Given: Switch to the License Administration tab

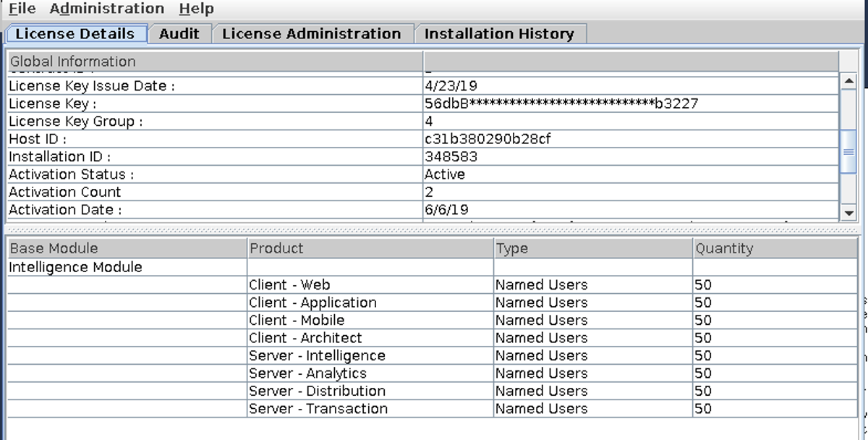Looking at the screenshot, I should pyautogui.click(x=312, y=33).
